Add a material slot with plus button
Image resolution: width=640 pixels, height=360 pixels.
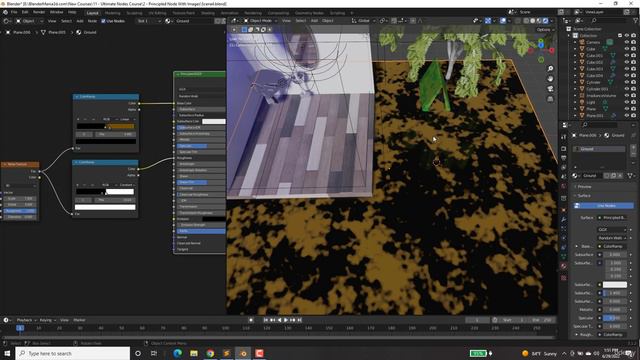pyautogui.click(x=633, y=148)
